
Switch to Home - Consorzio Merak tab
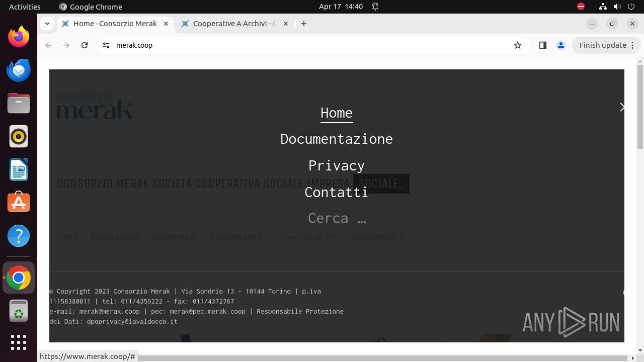[x=115, y=24]
